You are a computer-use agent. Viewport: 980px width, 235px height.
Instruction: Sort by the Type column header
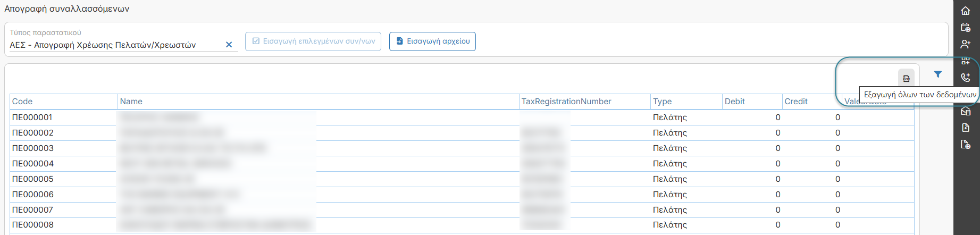click(x=686, y=102)
